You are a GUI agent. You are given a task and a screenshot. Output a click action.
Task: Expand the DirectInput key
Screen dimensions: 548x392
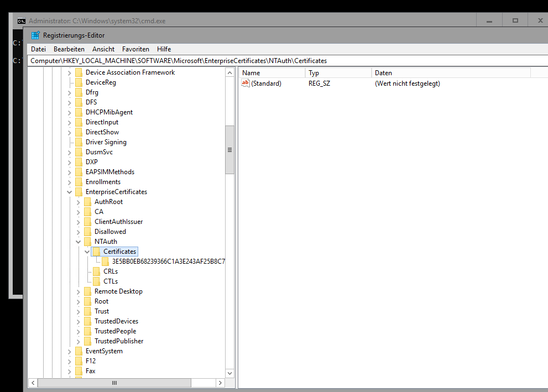69,122
